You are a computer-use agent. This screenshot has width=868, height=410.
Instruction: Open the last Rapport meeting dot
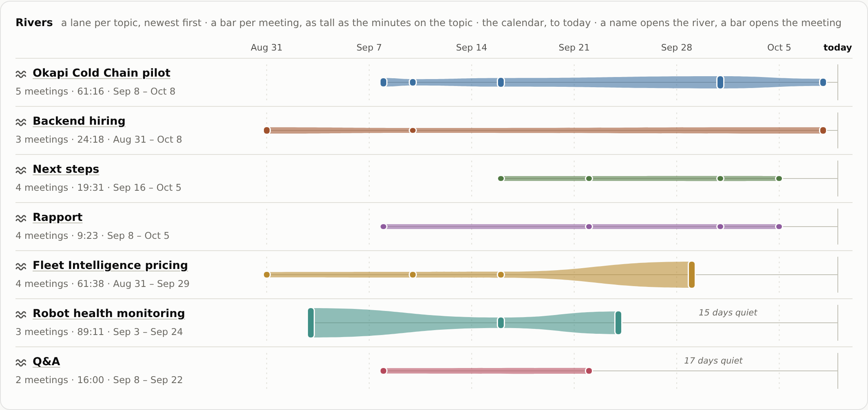click(779, 227)
